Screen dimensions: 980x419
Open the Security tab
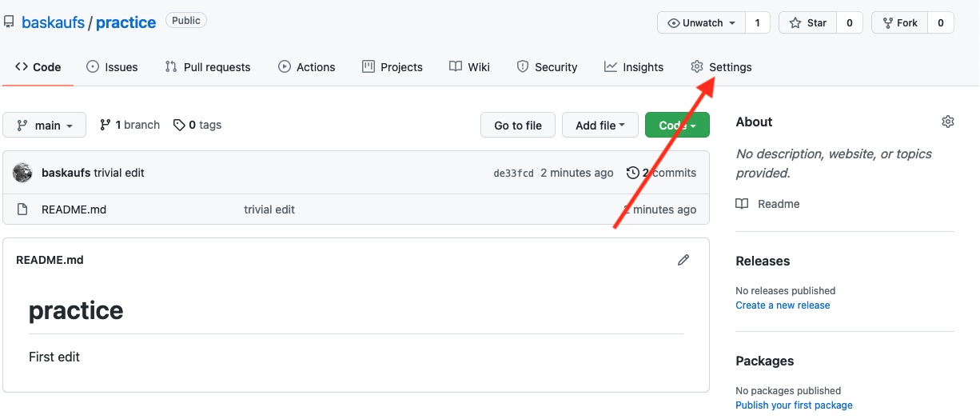coord(547,67)
